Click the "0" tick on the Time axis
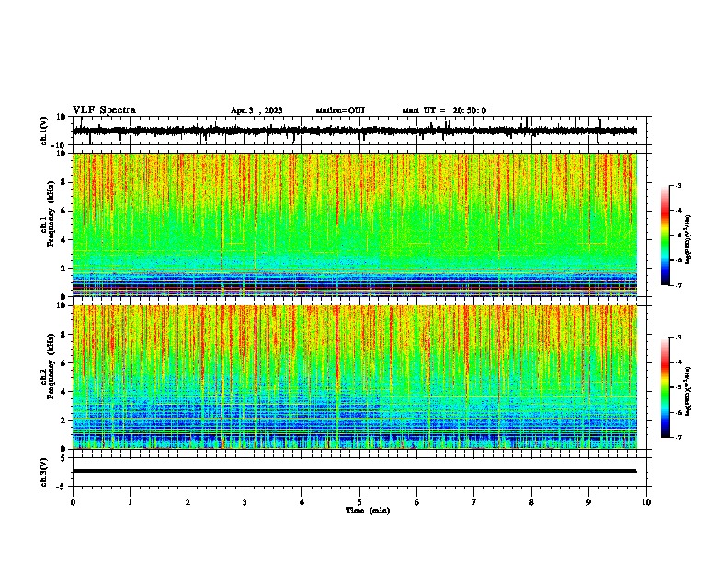This screenshot has height=563, width=728. click(x=73, y=502)
